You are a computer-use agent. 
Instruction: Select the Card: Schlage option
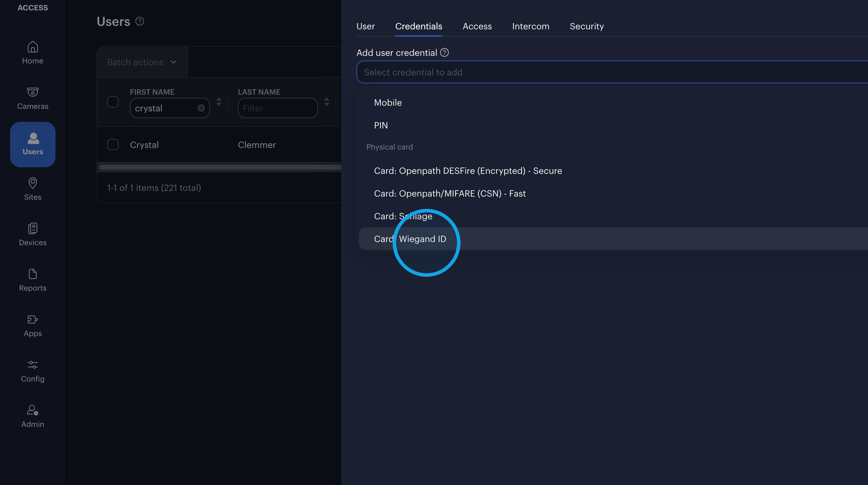click(613, 216)
